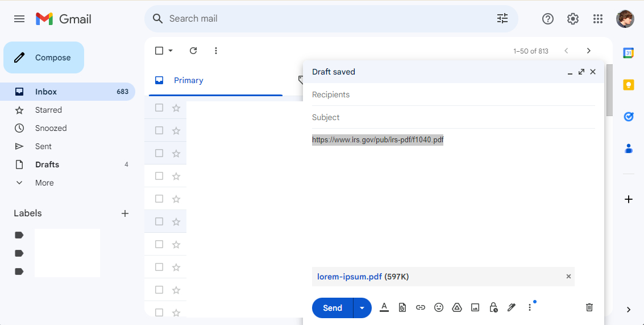Insert files using Drive icon
This screenshot has height=325, width=644.
457,307
